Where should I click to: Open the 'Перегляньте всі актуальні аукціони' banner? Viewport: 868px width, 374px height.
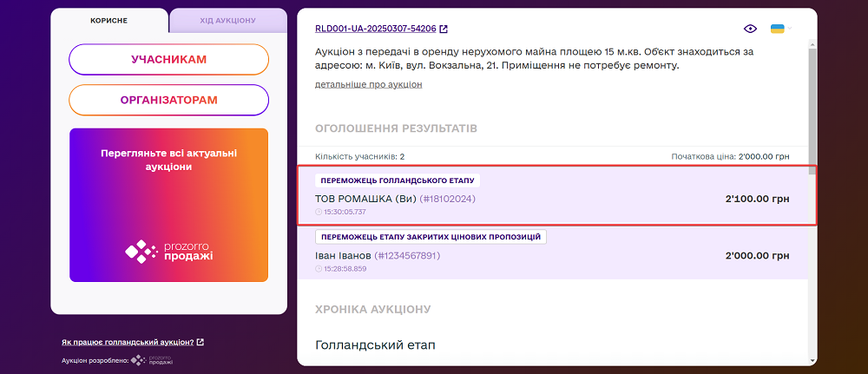[168, 160]
